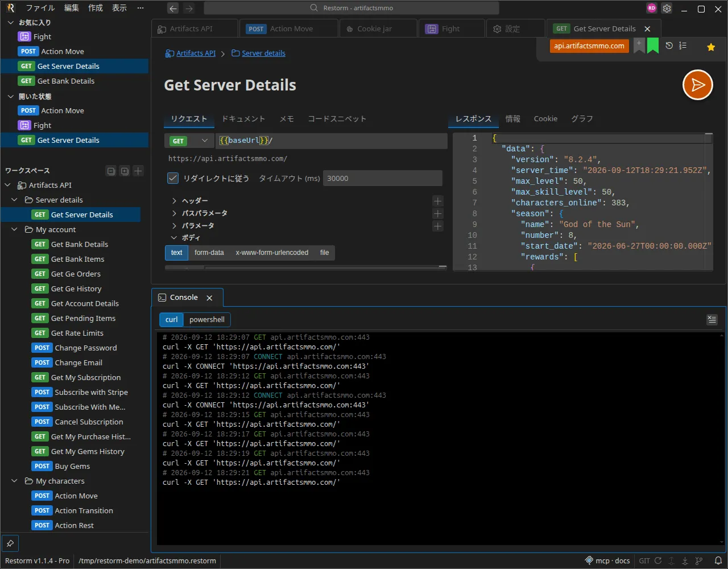Collapse the Server details folder
728x569 pixels.
point(15,200)
